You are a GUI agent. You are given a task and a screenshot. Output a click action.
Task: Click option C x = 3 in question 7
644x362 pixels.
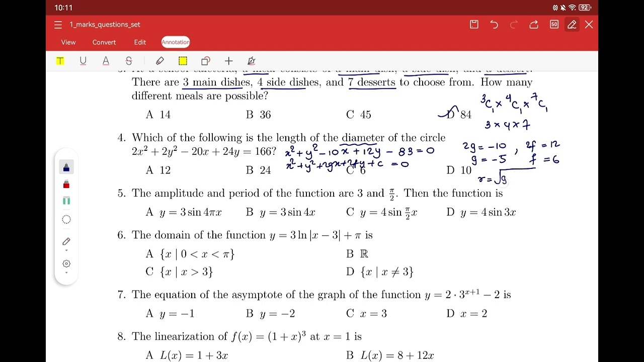pos(366,314)
